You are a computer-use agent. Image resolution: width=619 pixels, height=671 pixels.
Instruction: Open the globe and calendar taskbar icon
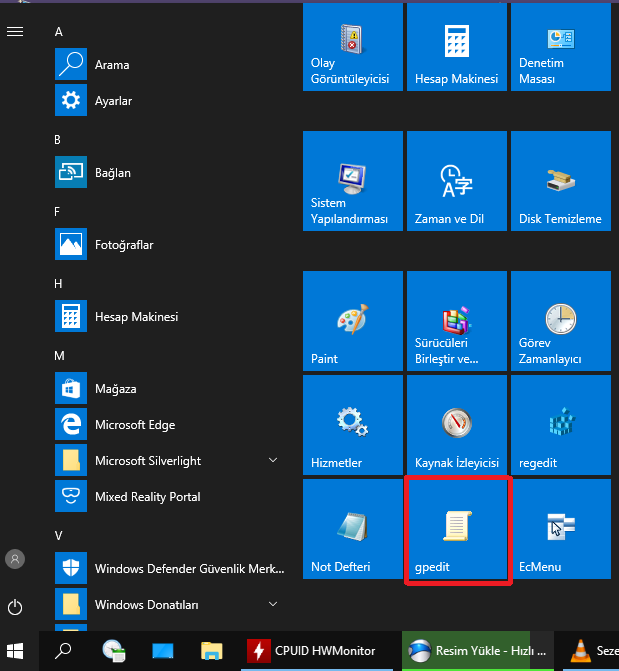[113, 651]
